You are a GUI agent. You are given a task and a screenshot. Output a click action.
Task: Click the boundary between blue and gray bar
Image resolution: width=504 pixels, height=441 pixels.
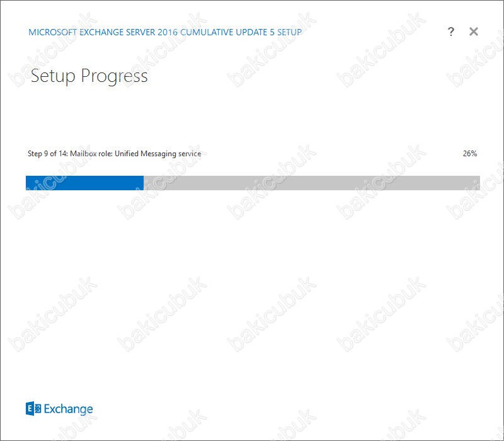point(144,183)
